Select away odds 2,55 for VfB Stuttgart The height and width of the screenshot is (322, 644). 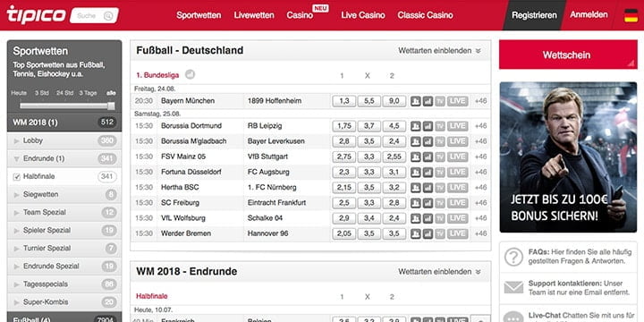pyautogui.click(x=394, y=157)
